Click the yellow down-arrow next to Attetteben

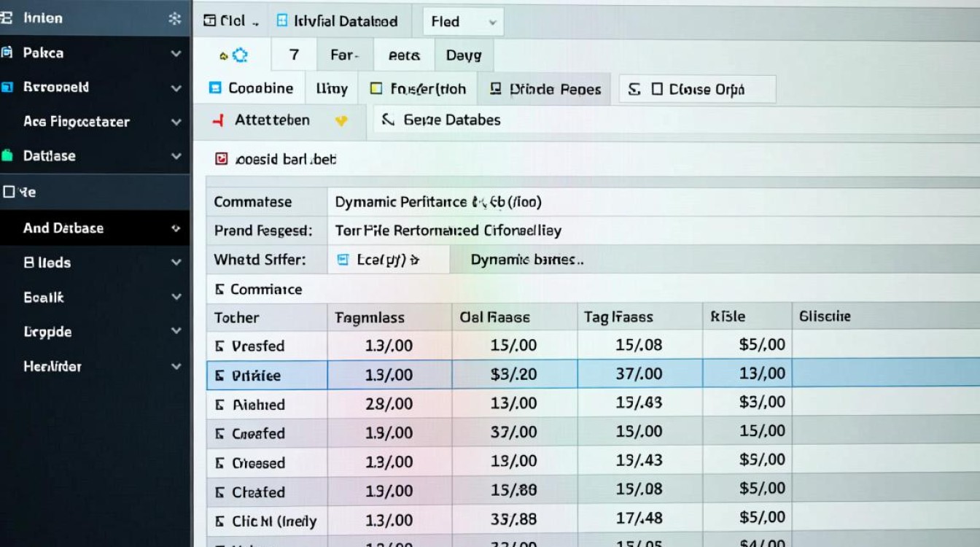click(x=341, y=121)
